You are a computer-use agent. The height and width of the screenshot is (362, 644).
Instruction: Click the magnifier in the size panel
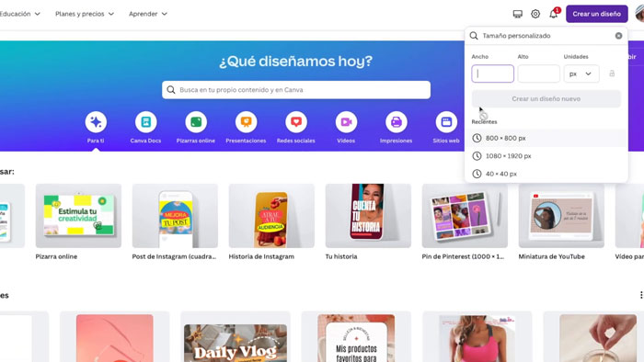pyautogui.click(x=474, y=36)
